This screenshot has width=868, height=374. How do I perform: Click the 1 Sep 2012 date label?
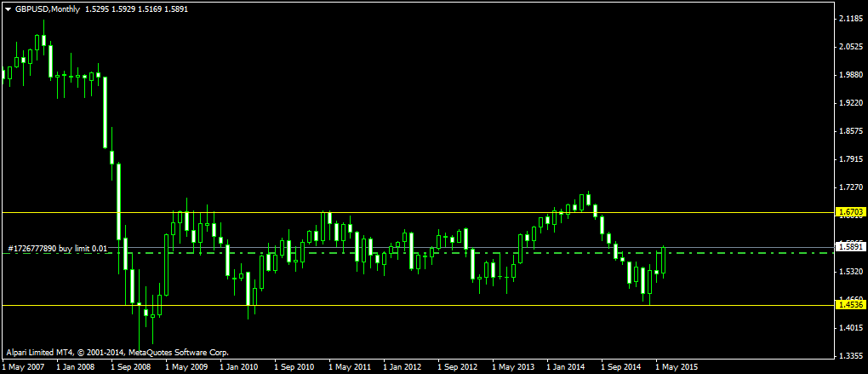tap(459, 367)
